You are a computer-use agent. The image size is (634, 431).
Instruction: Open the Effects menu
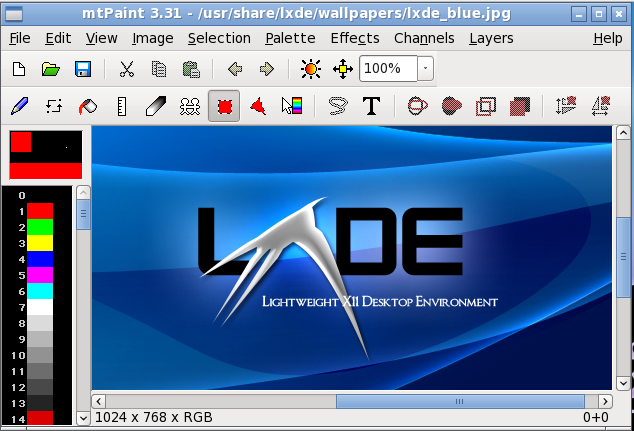click(355, 38)
